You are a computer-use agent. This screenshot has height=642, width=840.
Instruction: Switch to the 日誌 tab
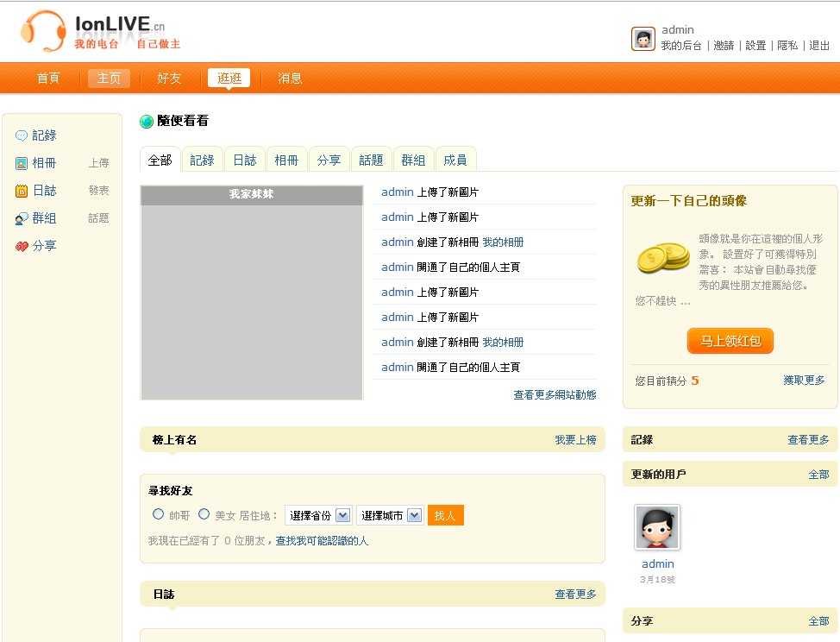[245, 160]
